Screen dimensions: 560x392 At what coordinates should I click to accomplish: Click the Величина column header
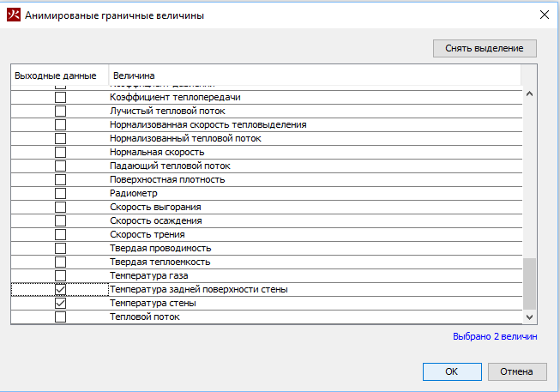[314, 75]
